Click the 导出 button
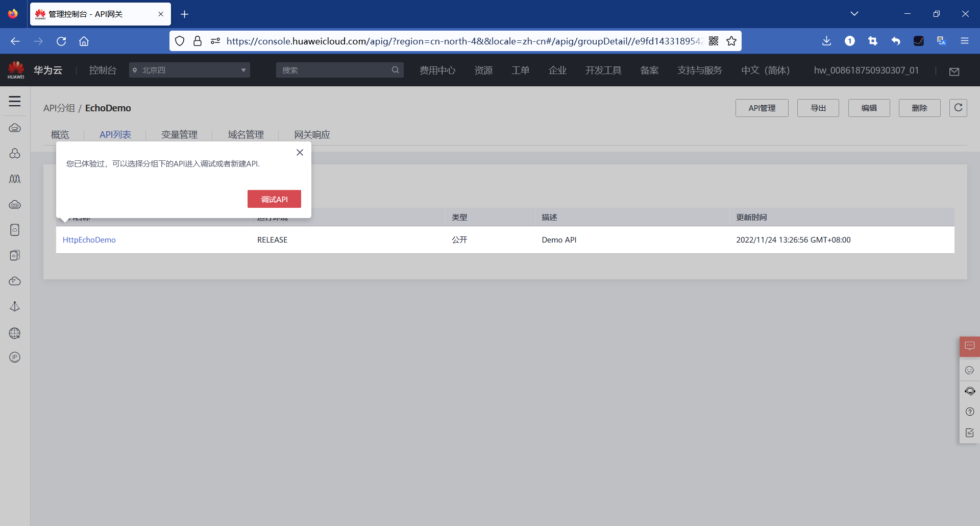Image resolution: width=980 pixels, height=526 pixels. tap(818, 108)
